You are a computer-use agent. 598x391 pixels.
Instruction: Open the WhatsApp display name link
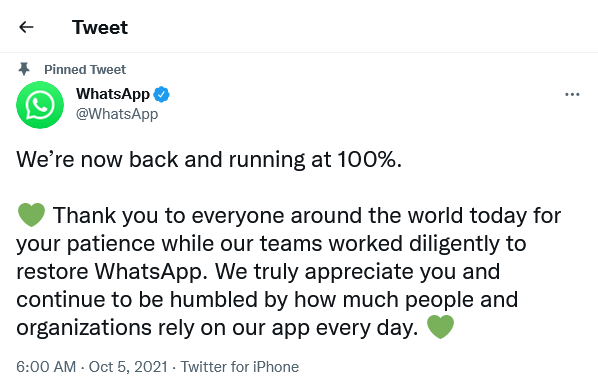coord(113,94)
